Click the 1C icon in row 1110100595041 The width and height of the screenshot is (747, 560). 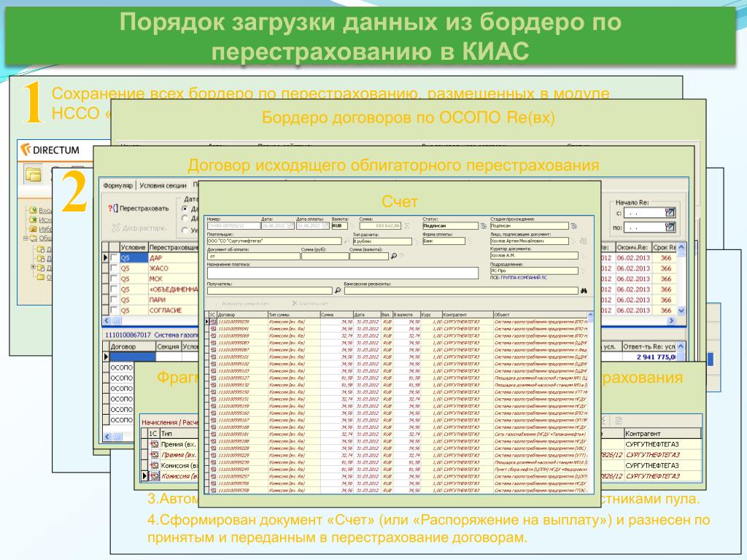pos(213,329)
